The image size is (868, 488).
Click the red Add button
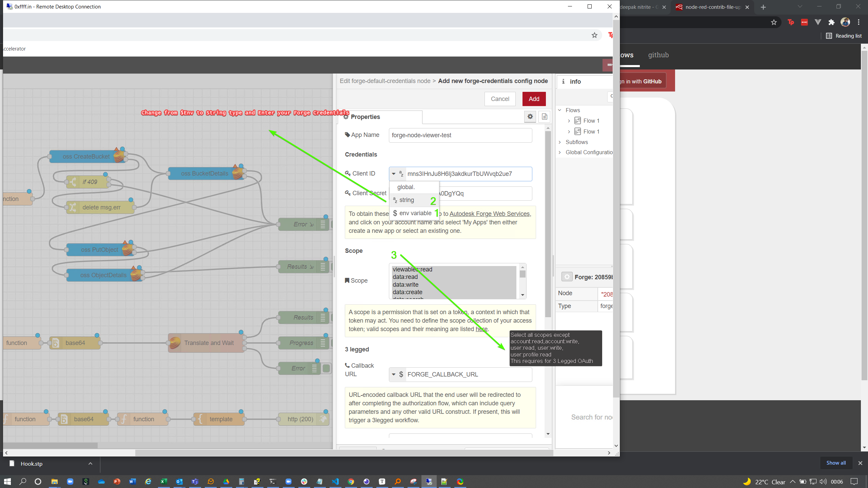pyautogui.click(x=534, y=99)
